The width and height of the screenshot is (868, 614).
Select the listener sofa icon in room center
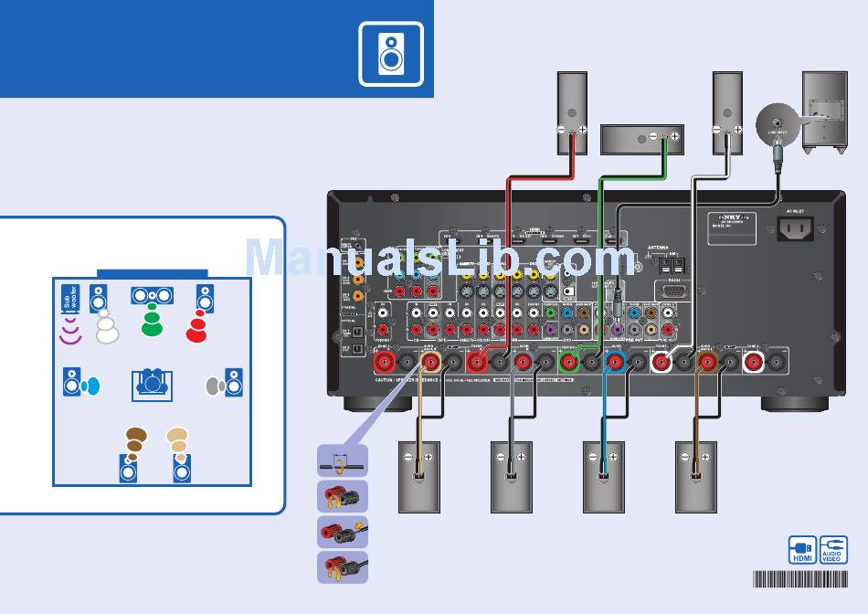tap(152, 385)
